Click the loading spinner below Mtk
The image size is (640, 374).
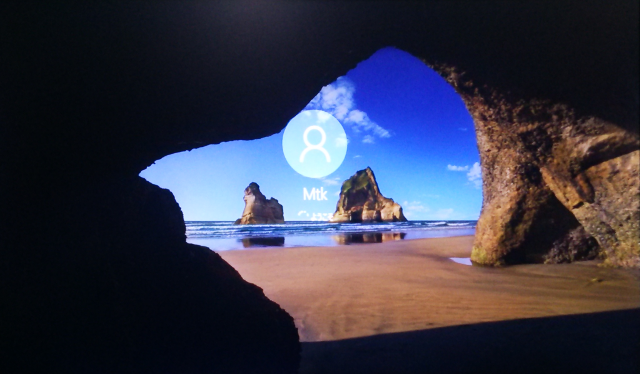click(303, 214)
